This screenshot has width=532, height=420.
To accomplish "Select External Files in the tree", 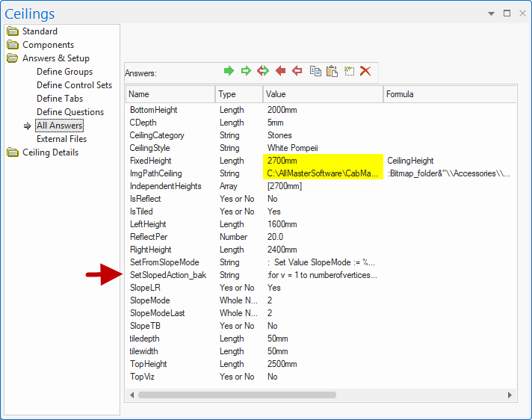I will point(61,139).
